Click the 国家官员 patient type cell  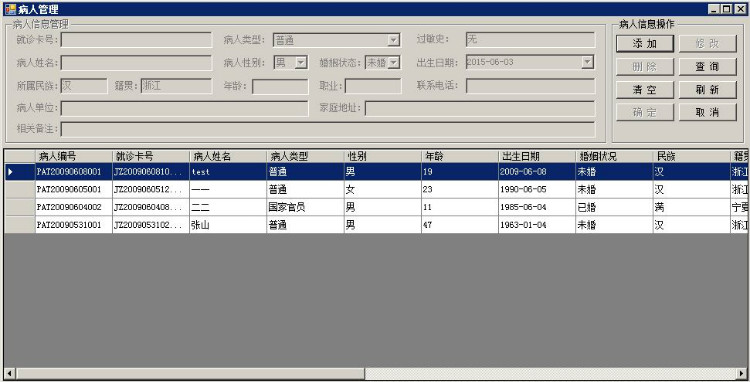pos(305,207)
